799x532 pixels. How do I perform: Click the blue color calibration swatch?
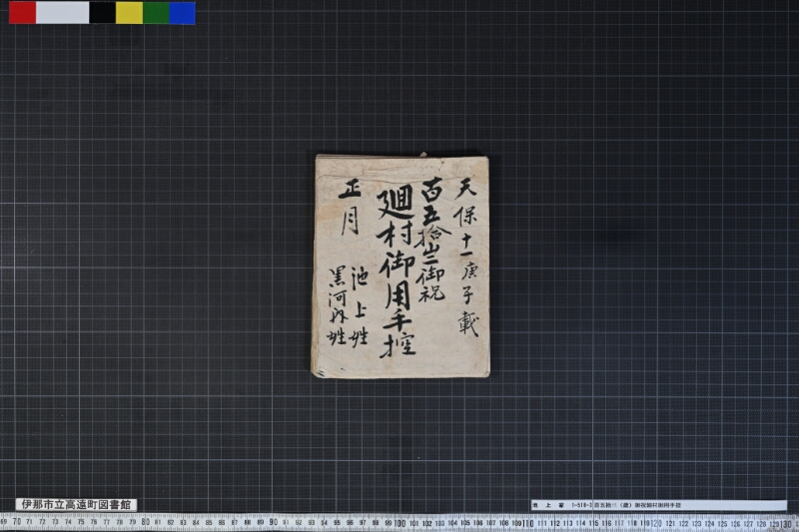pos(182,12)
